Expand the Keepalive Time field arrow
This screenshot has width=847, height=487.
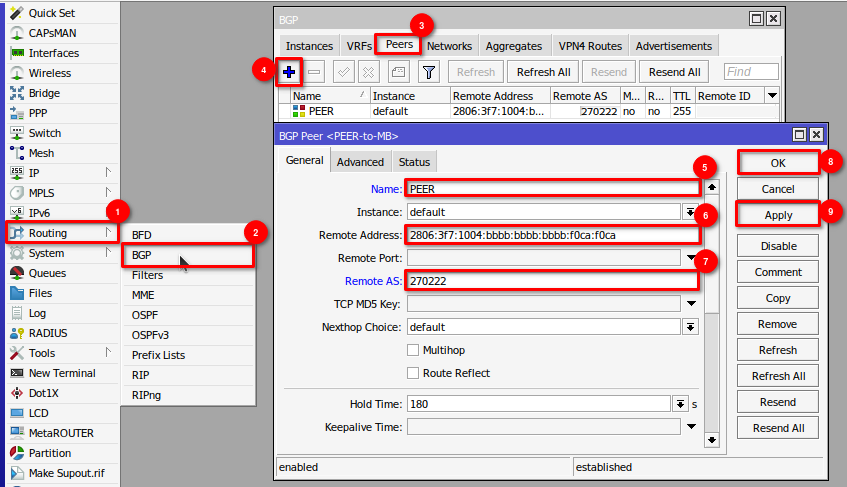[690, 427]
